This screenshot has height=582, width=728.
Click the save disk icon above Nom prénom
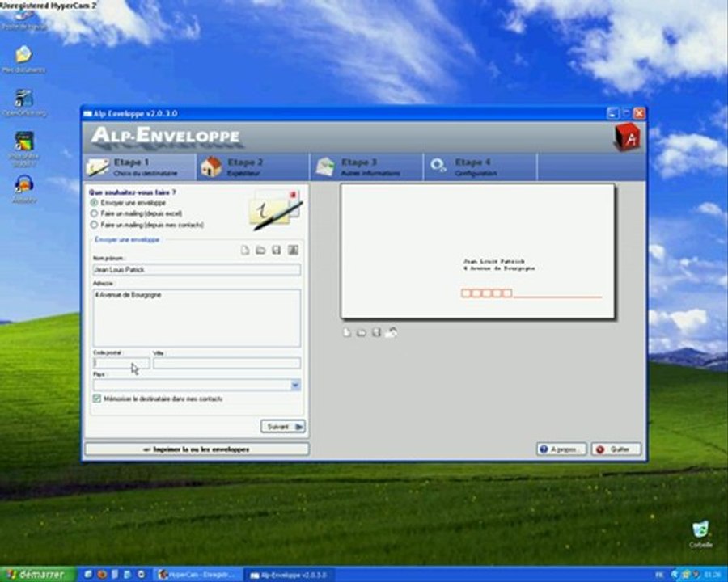coord(277,250)
